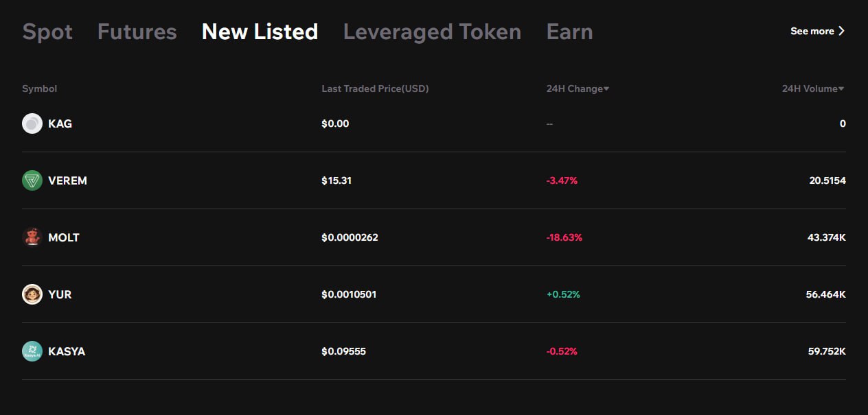
Task: Click the Symbol column header
Action: [x=39, y=88]
